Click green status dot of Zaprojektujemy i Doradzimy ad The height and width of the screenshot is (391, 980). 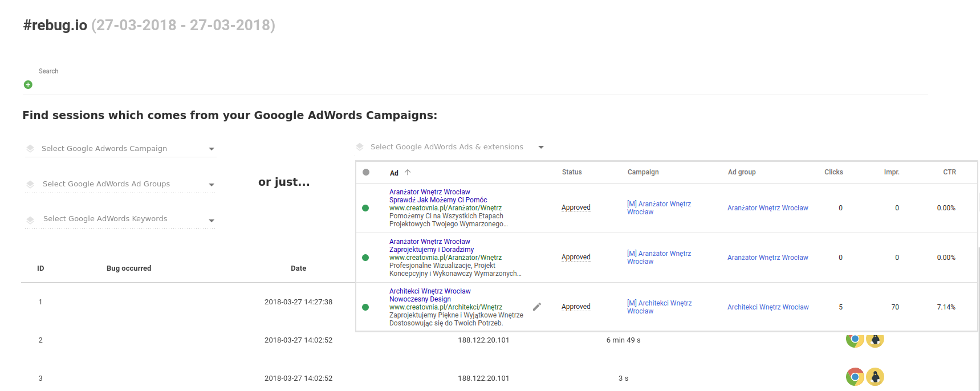pyautogui.click(x=365, y=258)
